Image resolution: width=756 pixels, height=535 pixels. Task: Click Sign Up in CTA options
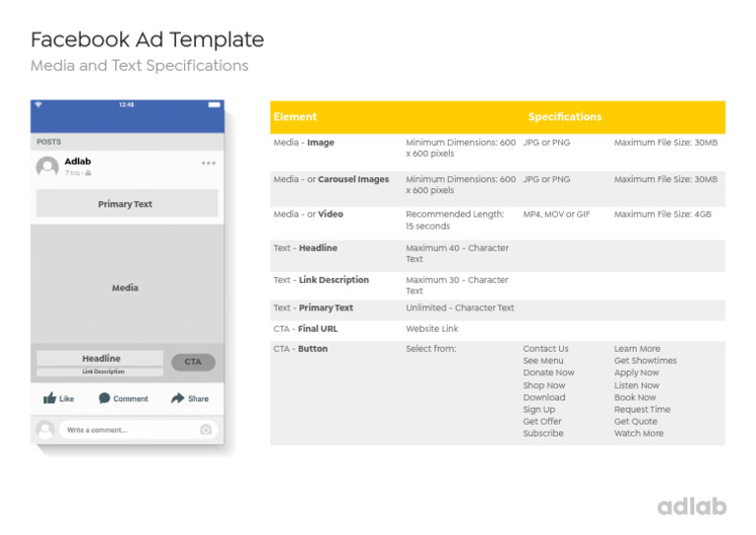tap(539, 410)
